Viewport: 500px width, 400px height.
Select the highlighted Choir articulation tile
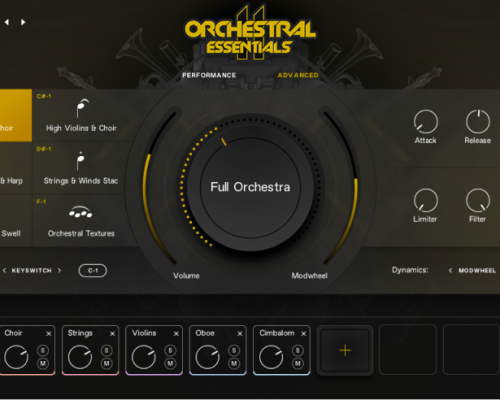point(16,115)
